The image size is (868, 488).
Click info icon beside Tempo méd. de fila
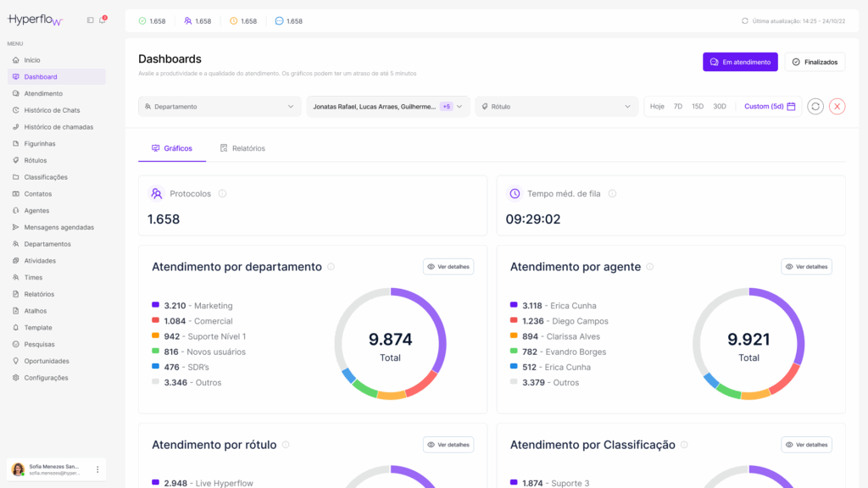pos(612,194)
